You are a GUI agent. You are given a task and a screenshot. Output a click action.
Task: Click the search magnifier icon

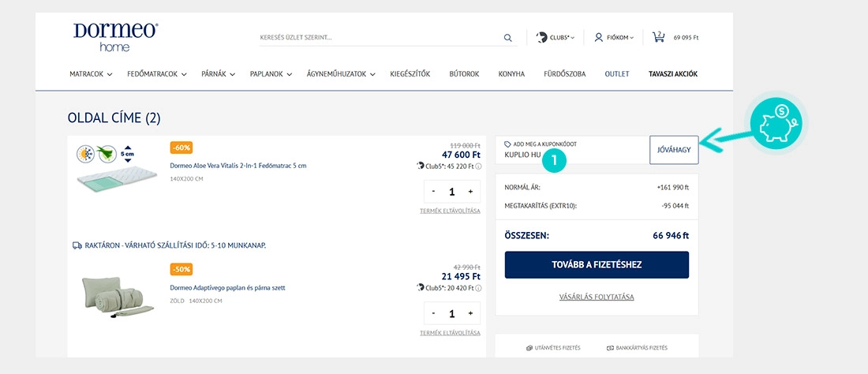coord(507,38)
